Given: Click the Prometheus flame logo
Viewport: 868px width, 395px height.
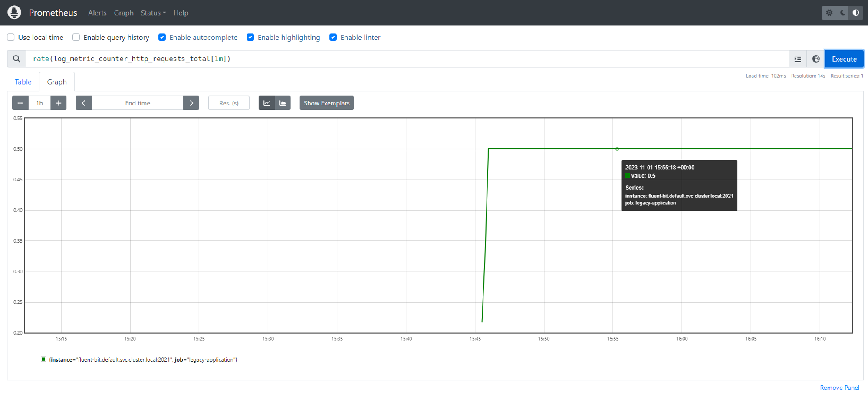Looking at the screenshot, I should coord(14,13).
